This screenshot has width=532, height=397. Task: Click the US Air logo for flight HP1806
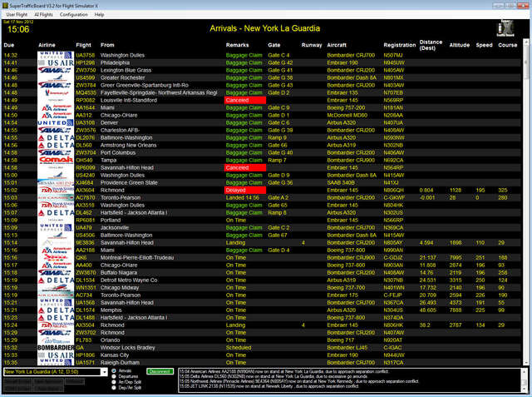pyautogui.click(x=56, y=355)
